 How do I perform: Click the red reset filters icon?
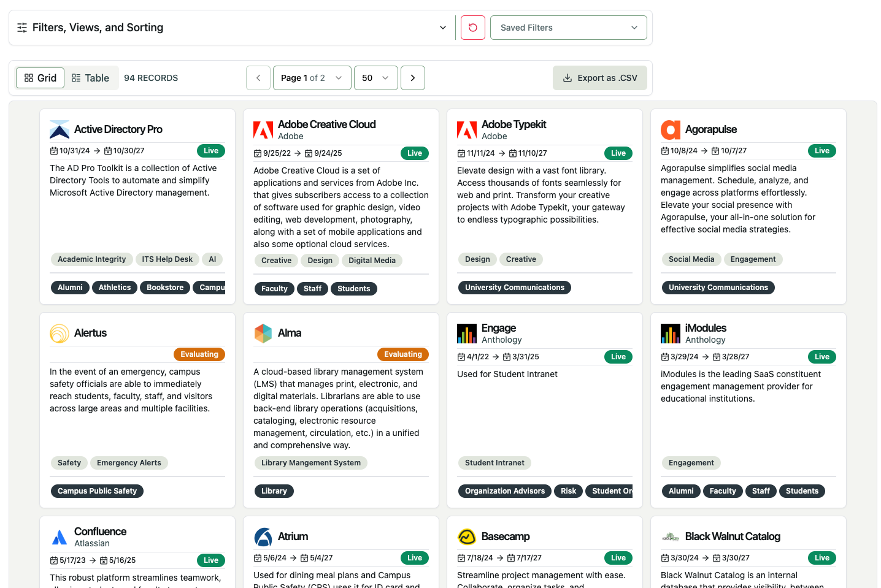point(472,28)
